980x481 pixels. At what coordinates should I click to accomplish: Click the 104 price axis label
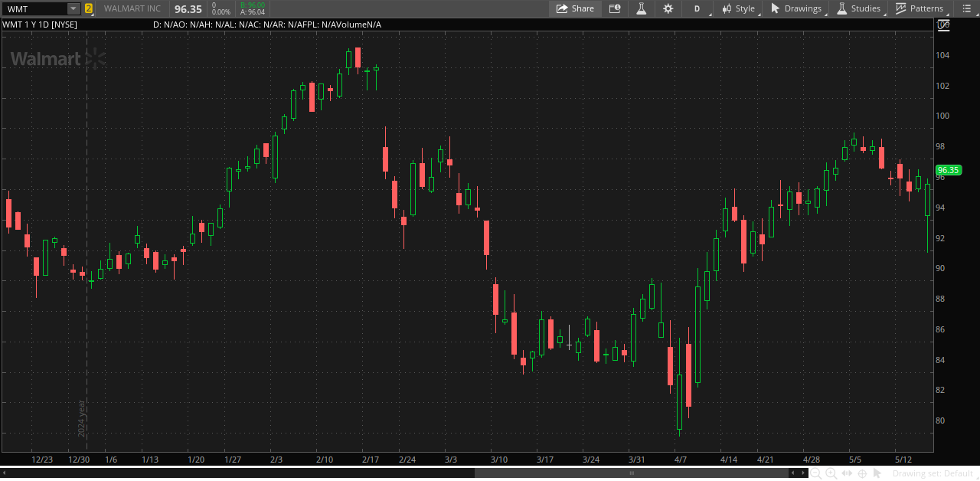pyautogui.click(x=942, y=55)
